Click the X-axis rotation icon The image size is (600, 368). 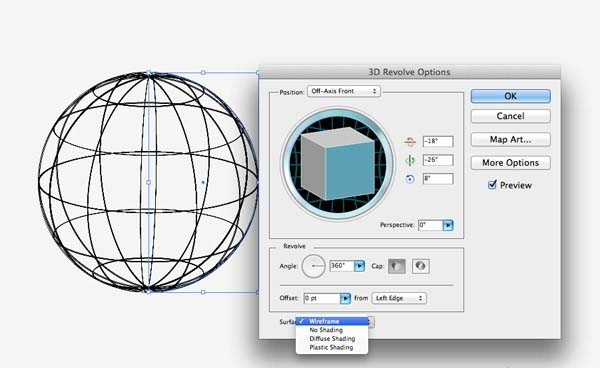[410, 141]
